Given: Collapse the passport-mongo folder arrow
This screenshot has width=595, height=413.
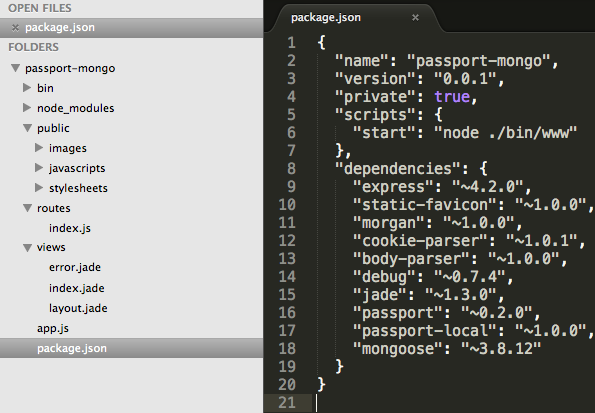Looking at the screenshot, I should tap(15, 68).
